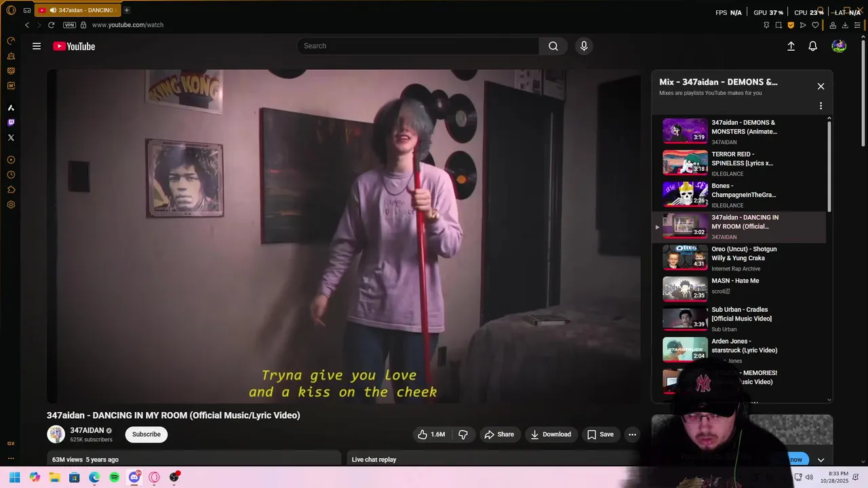Dislike the video
The height and width of the screenshot is (488, 868).
coord(463,434)
